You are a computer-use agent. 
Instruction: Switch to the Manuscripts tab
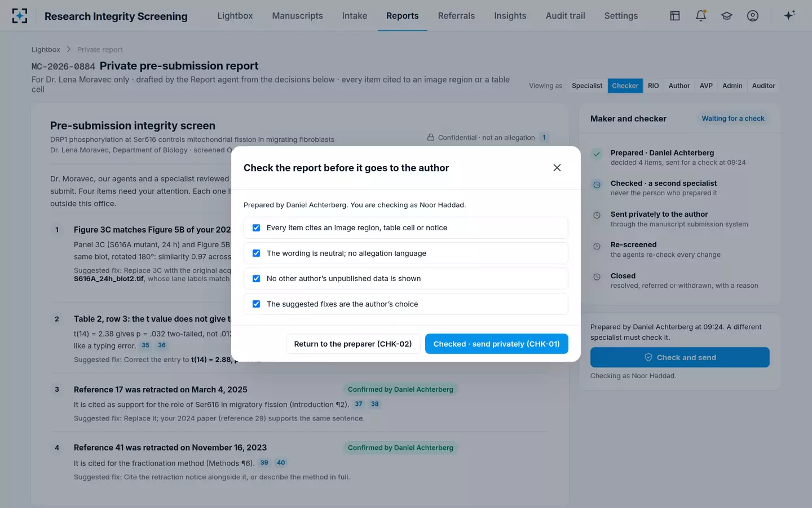[x=297, y=16]
